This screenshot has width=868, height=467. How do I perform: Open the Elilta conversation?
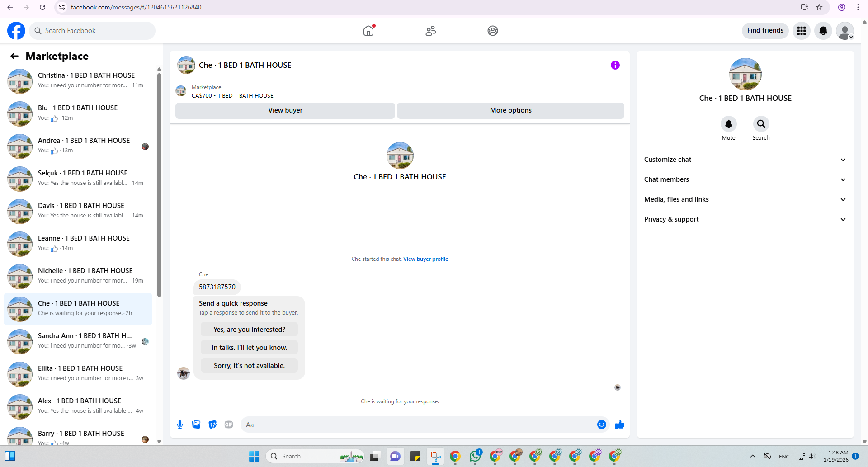[78, 374]
